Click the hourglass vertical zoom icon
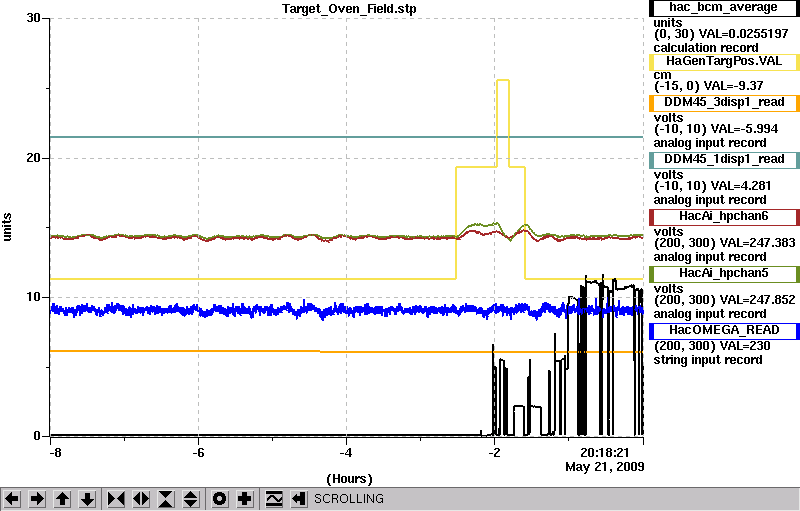This screenshot has height=511, width=800. pyautogui.click(x=166, y=499)
